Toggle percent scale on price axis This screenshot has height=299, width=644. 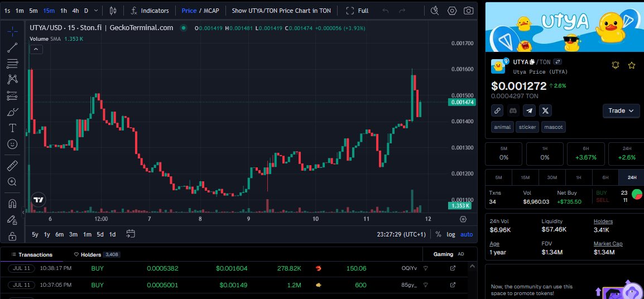point(438,234)
